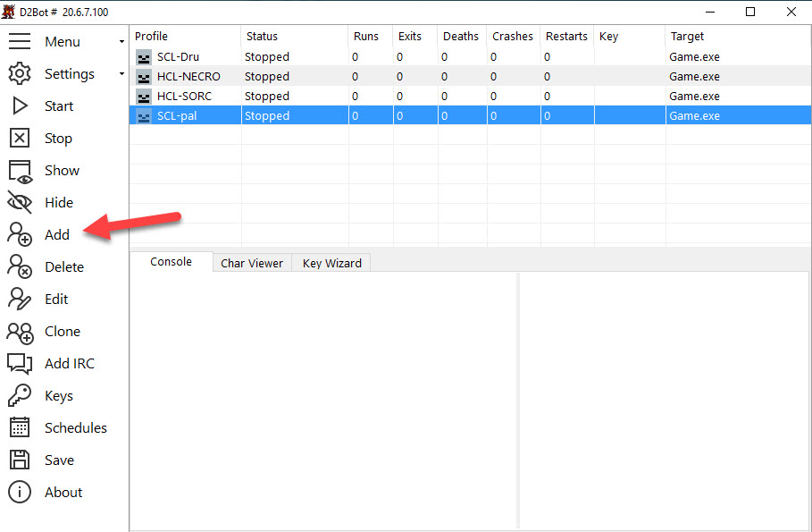
Task: Open the hamburger Menu icon
Action: [20, 41]
